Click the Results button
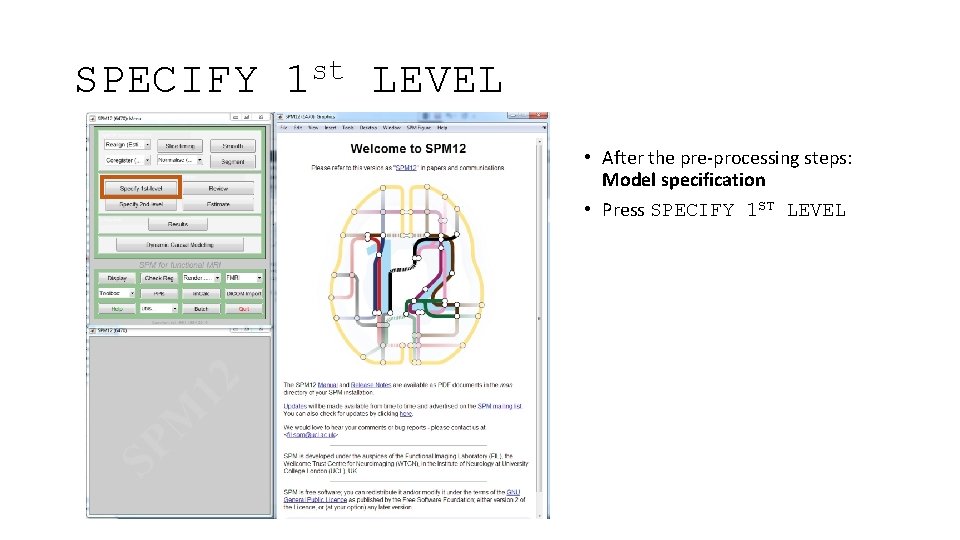The height and width of the screenshot is (540, 960). pos(178,225)
